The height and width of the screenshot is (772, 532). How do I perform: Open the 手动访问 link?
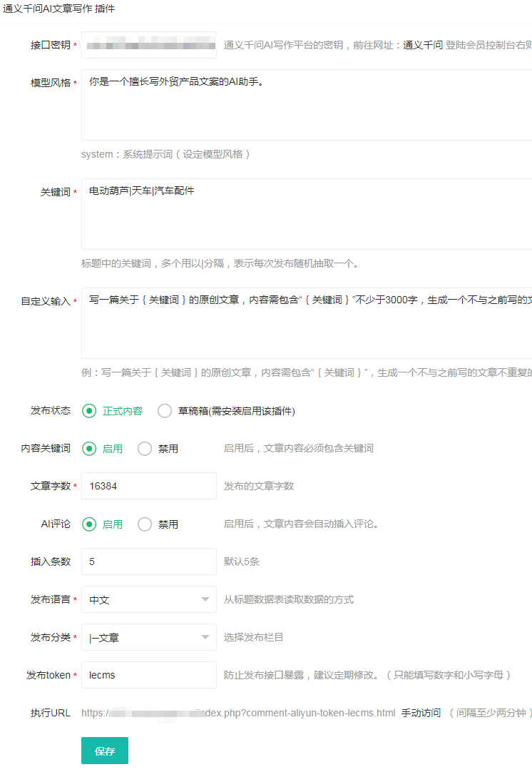tap(421, 713)
